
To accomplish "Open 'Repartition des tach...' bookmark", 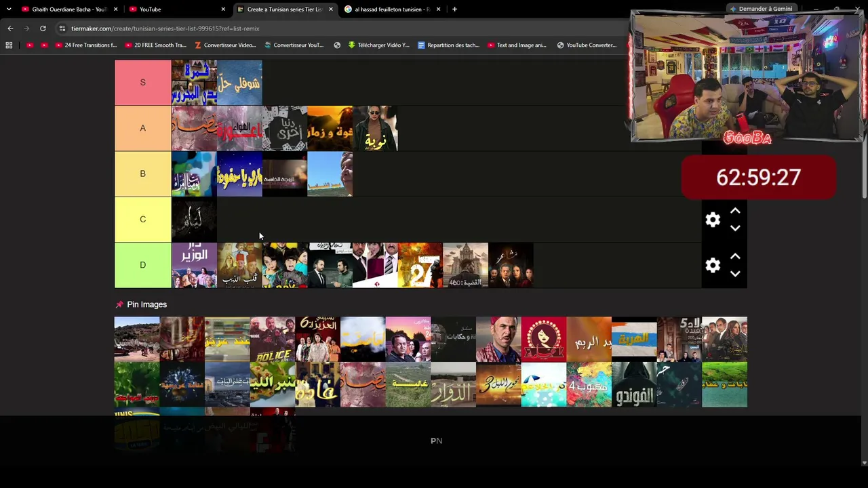I will point(448,45).
